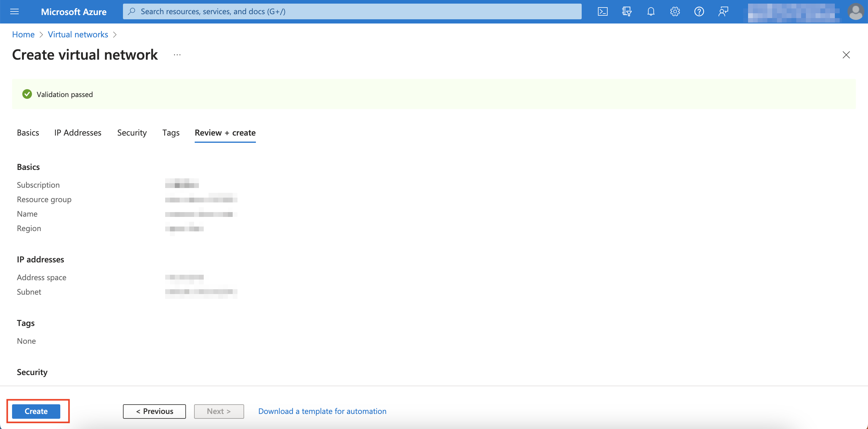Viewport: 868px width, 429px height.
Task: Download a template for automation
Action: tap(322, 411)
